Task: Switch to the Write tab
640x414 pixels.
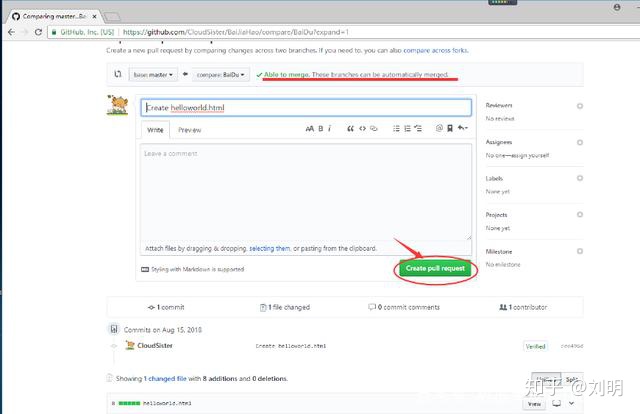Action: click(x=155, y=130)
